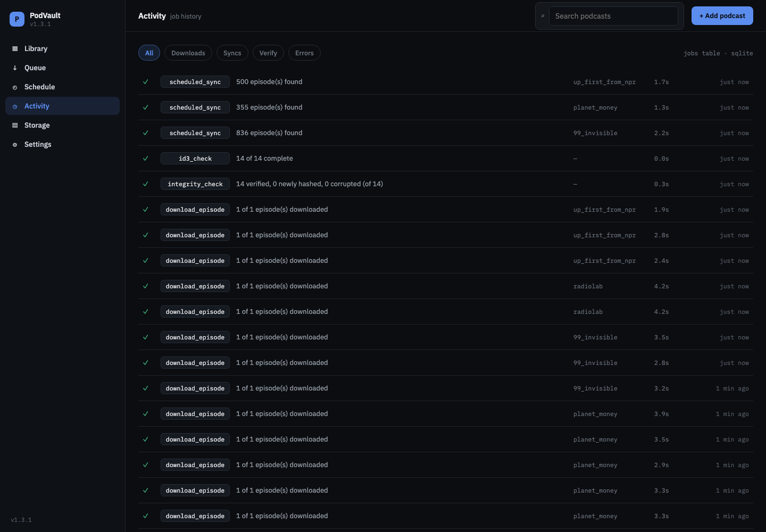This screenshot has width=766, height=532.
Task: Click the Schedule clock icon
Action: point(15,87)
